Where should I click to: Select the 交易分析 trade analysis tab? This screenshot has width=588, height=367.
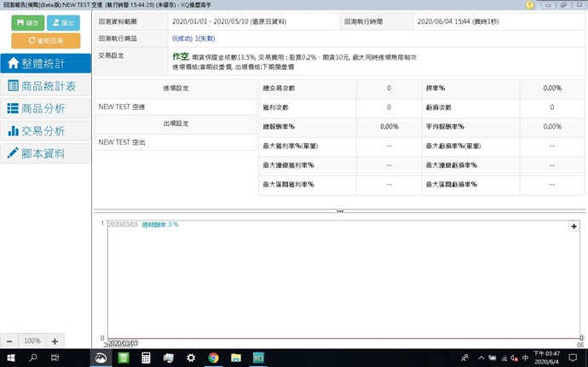(45, 131)
